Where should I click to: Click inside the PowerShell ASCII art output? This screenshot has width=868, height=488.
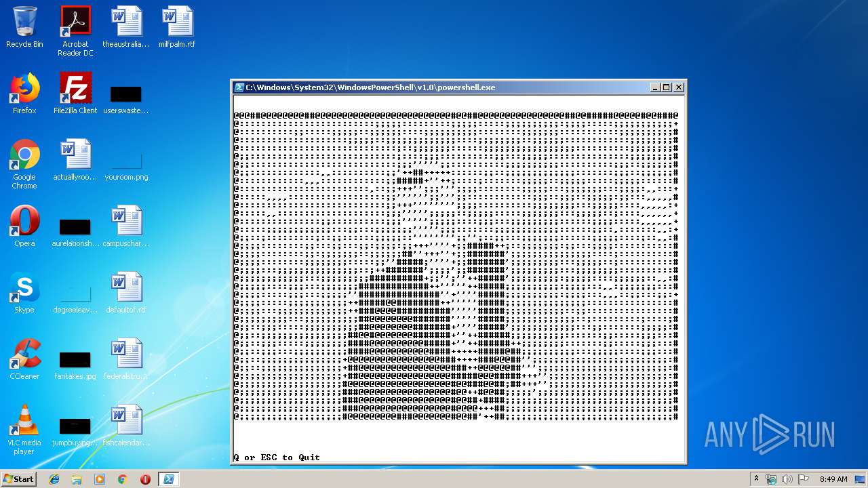point(456,266)
